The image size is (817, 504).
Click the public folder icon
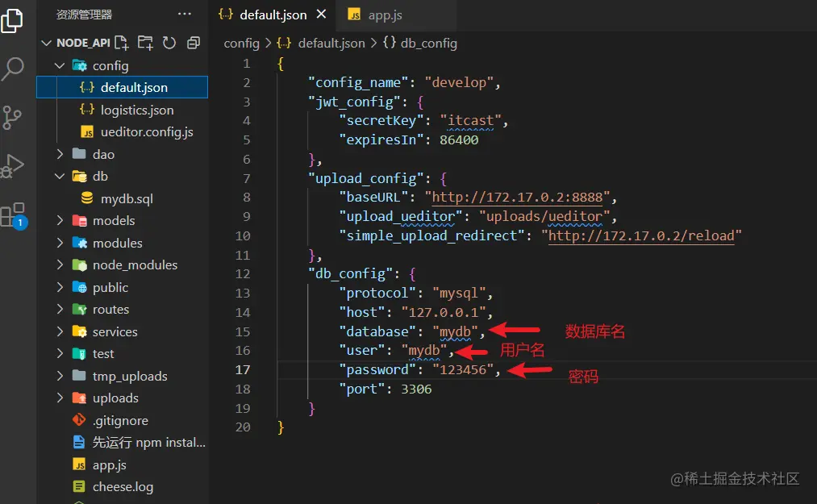(x=79, y=287)
